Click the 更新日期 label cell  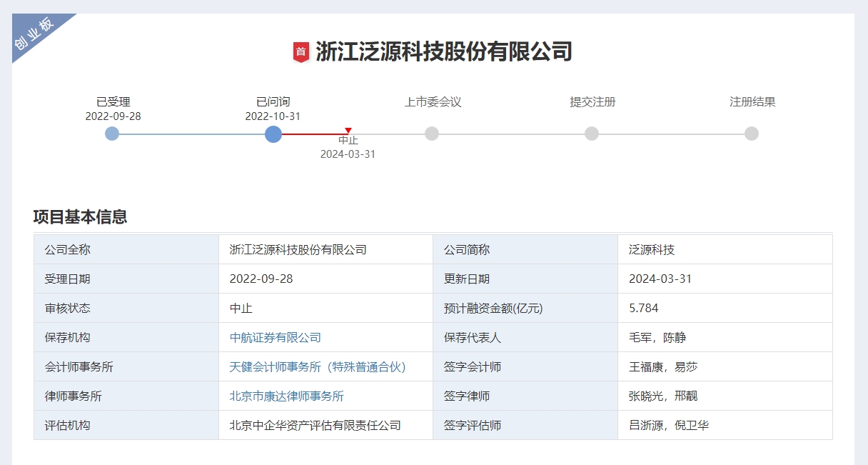click(525, 279)
